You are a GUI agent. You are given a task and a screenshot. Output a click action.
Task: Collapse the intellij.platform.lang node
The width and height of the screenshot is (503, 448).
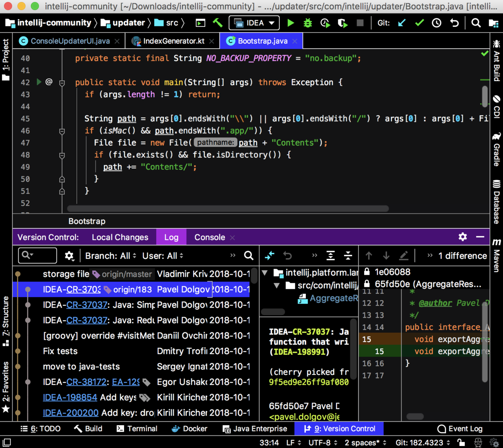click(265, 273)
